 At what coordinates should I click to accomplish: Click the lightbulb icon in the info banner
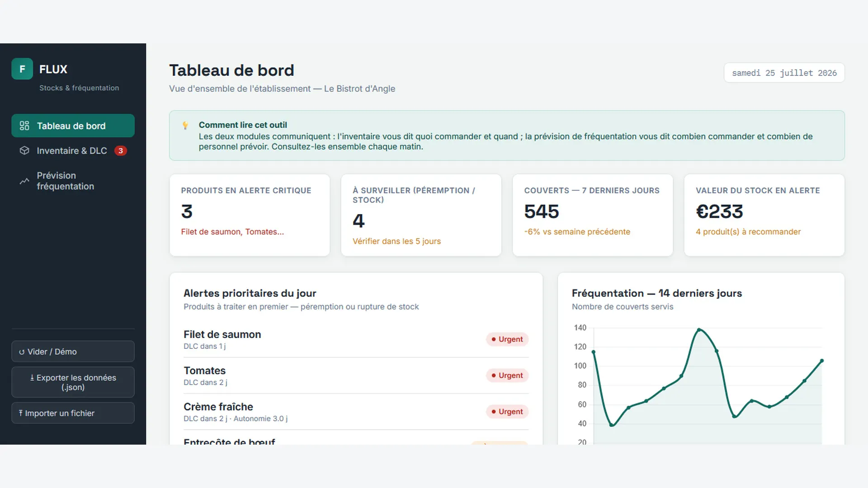pos(185,126)
